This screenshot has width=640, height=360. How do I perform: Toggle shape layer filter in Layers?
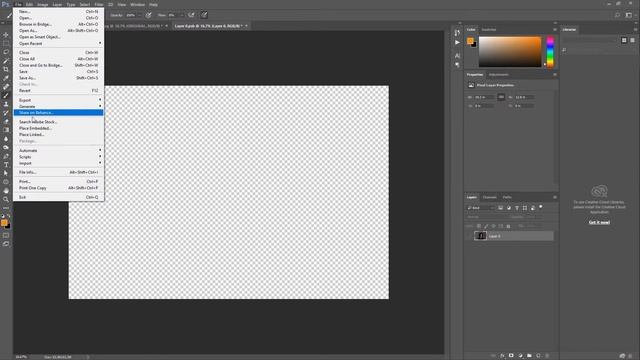525,208
